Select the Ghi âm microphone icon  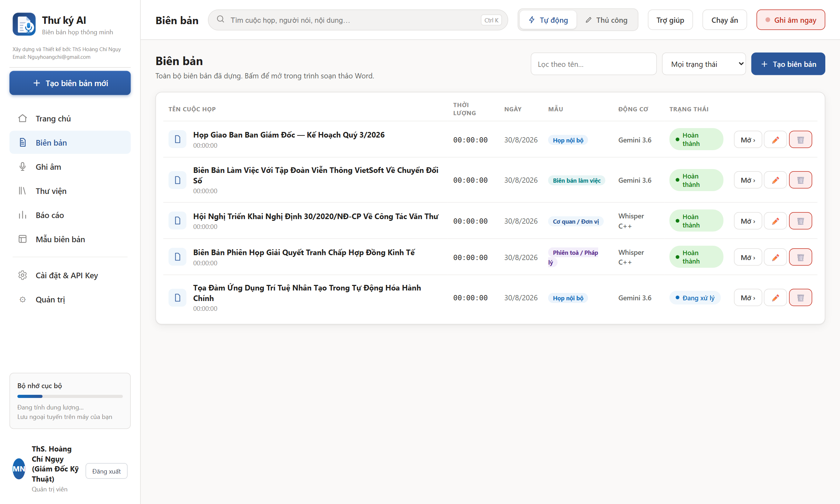[x=23, y=167]
